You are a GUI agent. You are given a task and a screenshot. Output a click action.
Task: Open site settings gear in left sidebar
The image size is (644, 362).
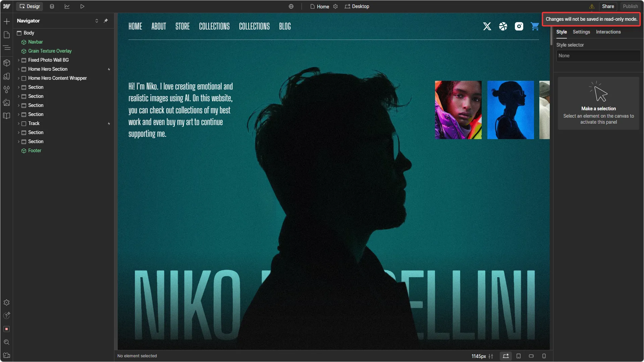click(7, 303)
